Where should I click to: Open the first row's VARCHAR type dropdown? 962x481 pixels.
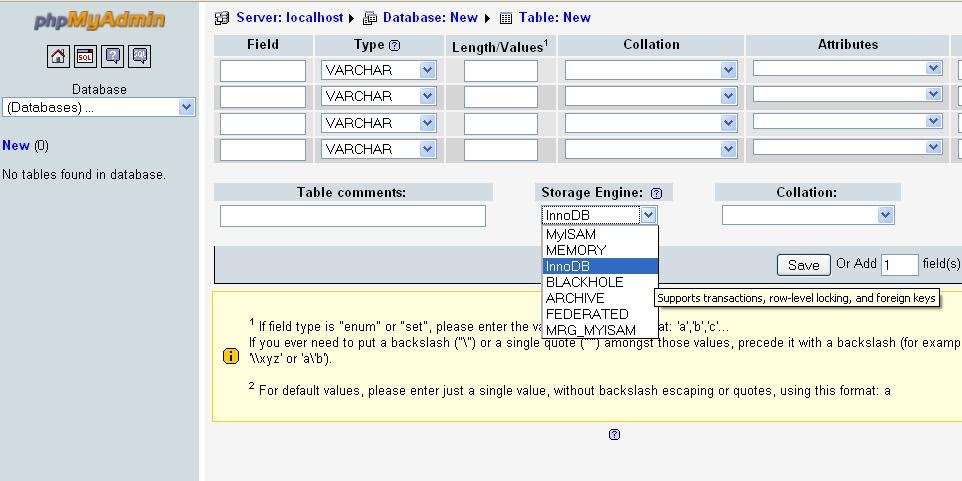tap(379, 70)
